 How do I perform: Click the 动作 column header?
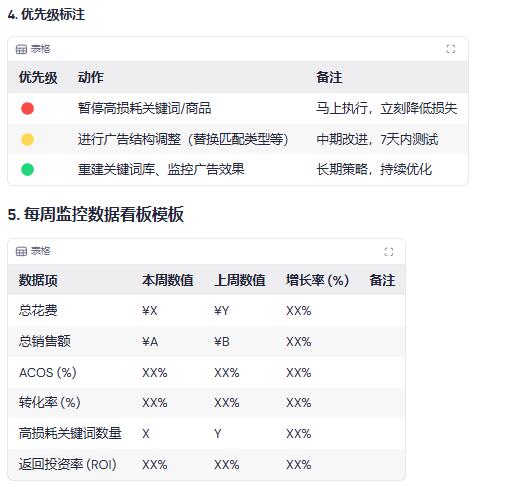tap(91, 77)
